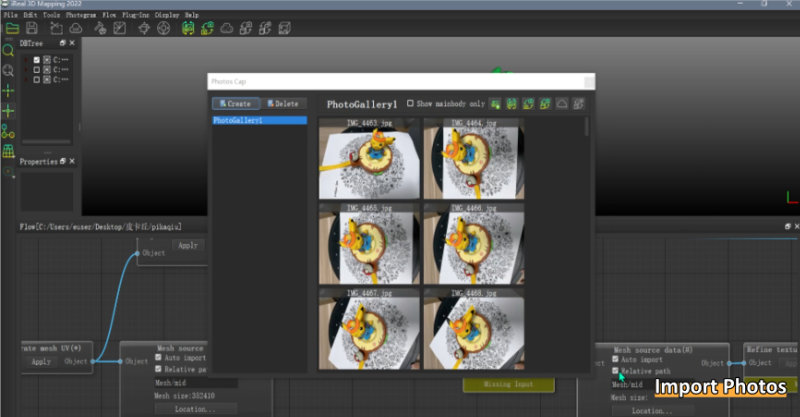Click the second green refresh-photo icon in main toolbar
The height and width of the screenshot is (417, 800).
coord(207,28)
